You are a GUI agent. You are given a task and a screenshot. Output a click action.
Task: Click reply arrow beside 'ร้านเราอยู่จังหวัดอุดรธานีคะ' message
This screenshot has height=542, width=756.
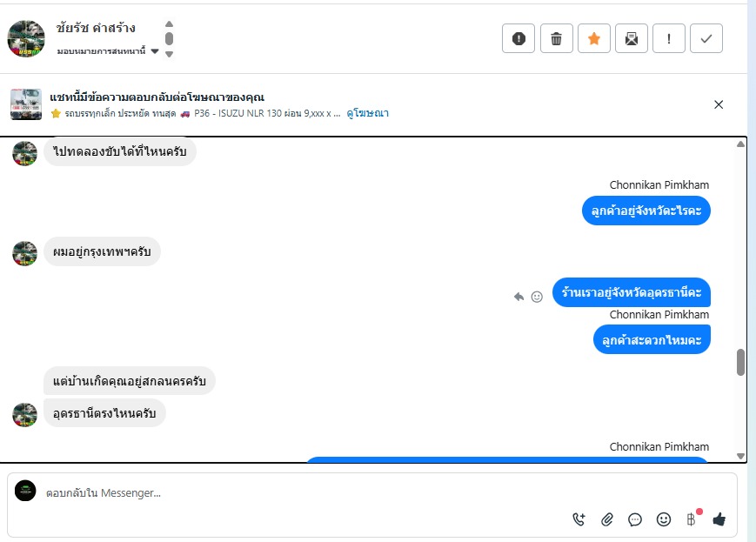click(x=519, y=297)
